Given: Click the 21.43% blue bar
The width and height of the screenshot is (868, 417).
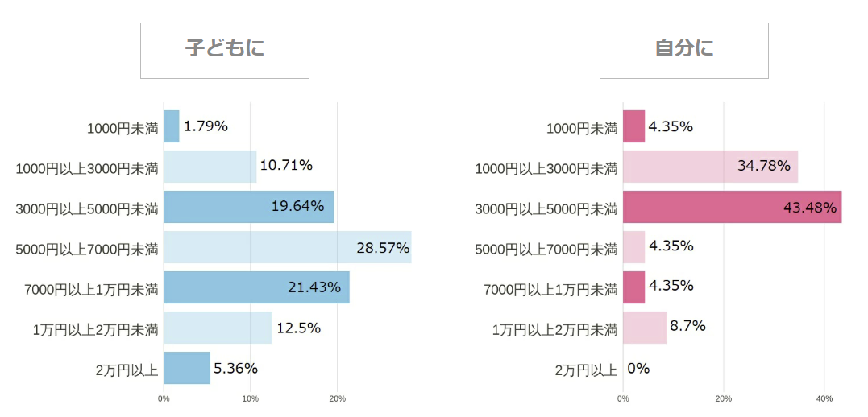Looking at the screenshot, I should point(256,287).
